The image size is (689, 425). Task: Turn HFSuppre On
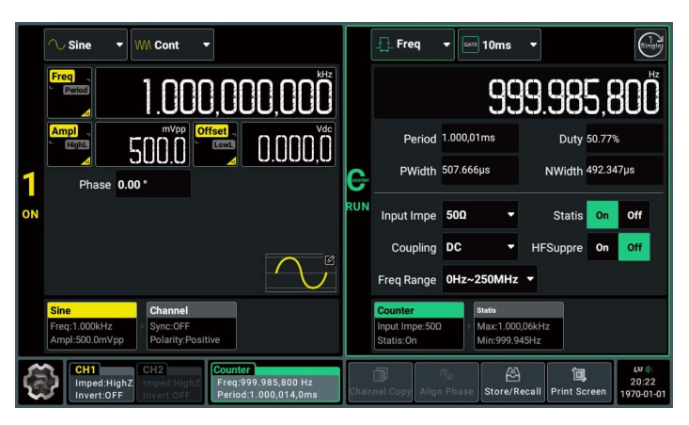[x=602, y=247]
